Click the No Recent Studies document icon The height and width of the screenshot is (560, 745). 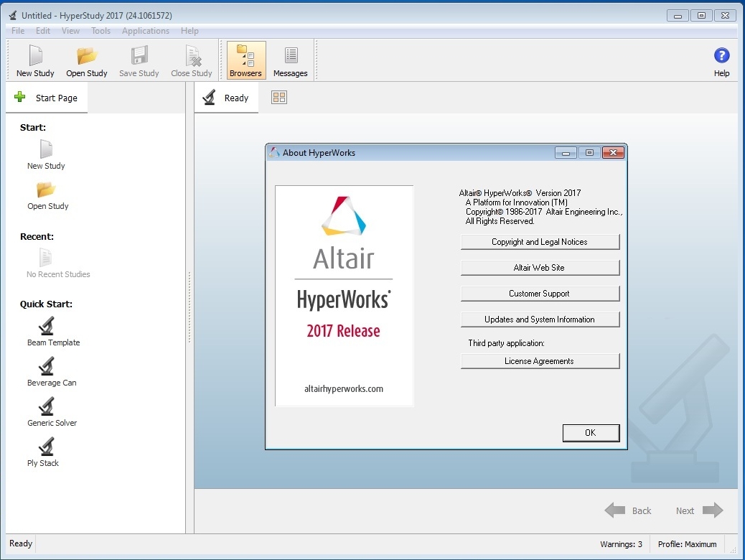click(x=46, y=257)
